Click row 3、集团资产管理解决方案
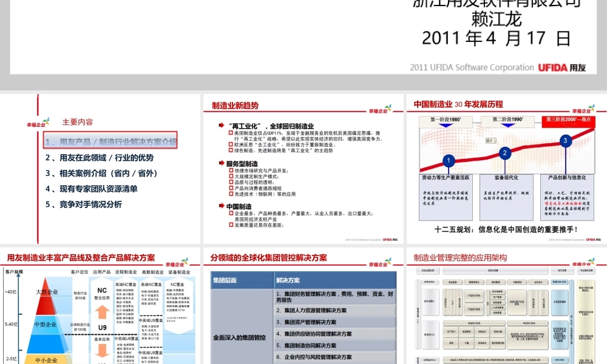The image size is (607, 364). pyautogui.click(x=335, y=322)
